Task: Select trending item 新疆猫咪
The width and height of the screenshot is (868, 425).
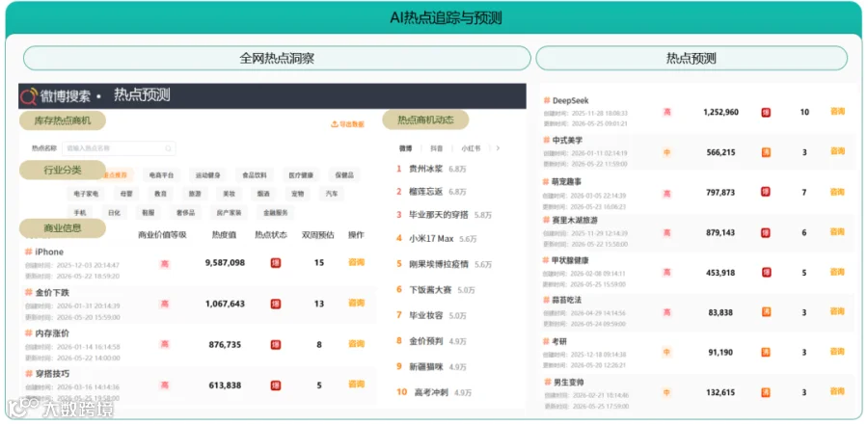Action: coord(425,367)
